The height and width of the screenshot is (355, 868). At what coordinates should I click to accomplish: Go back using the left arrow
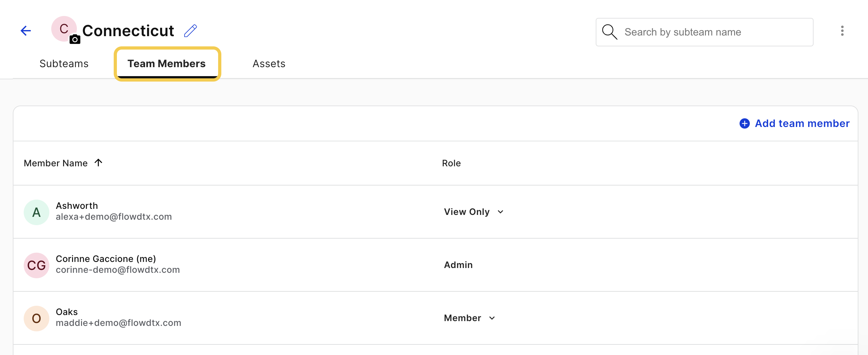coord(26,31)
